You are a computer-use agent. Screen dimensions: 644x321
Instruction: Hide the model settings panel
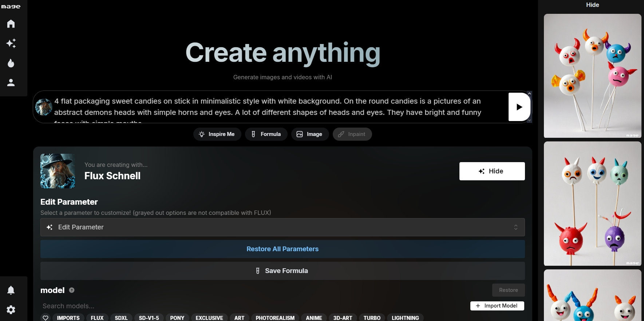point(492,171)
